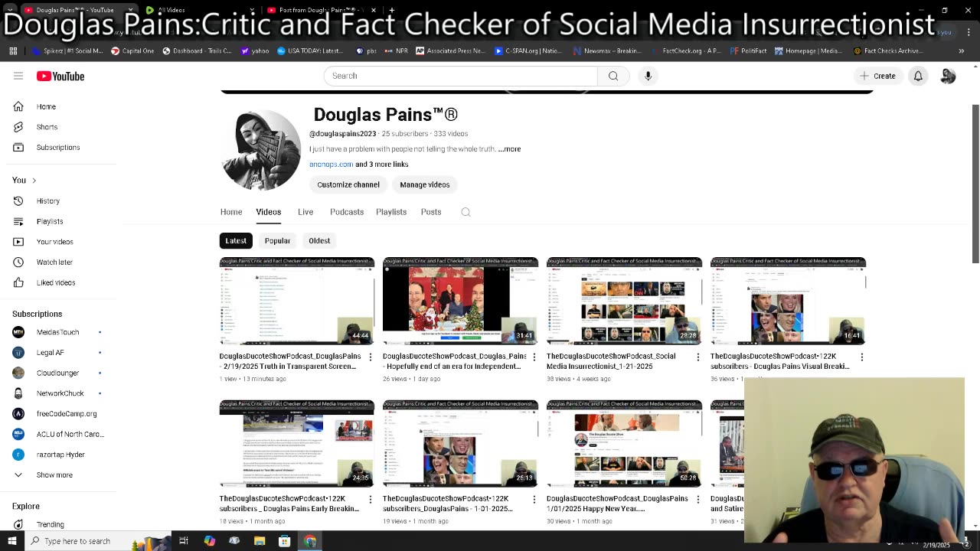Show overflow bookmarks chevron
This screenshot has width=980, height=551.
coord(962,51)
